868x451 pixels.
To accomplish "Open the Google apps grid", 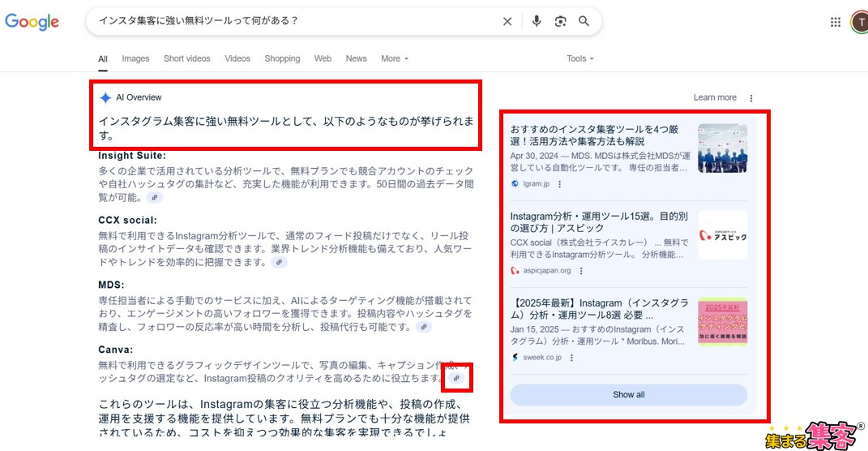I will point(836,22).
